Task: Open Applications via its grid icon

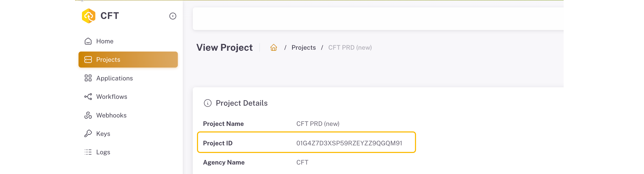Action: (x=88, y=78)
